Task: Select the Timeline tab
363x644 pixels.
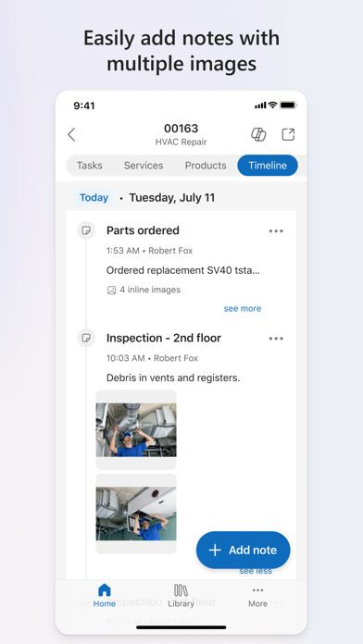Action: (x=268, y=166)
